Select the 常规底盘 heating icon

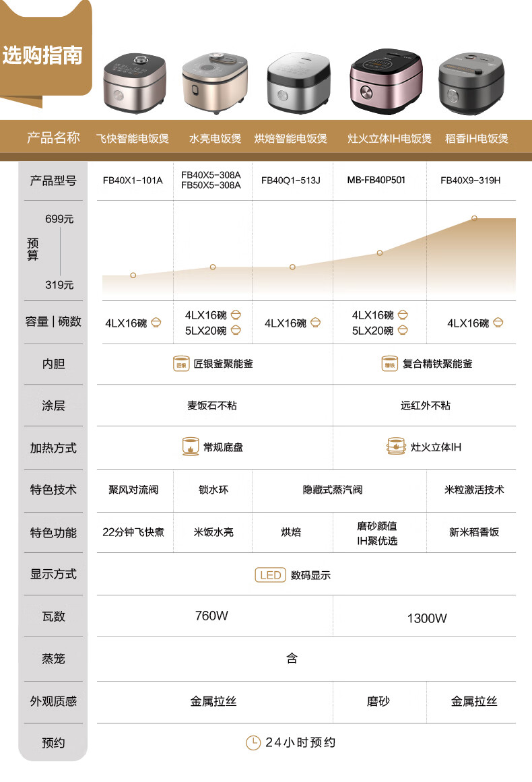pyautogui.click(x=191, y=447)
